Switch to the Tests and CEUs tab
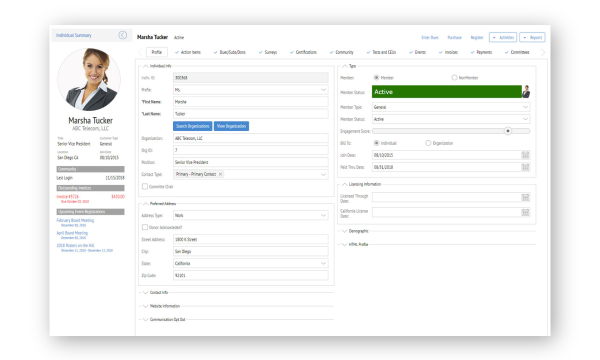Screen dimensions: 600x360 (381, 52)
